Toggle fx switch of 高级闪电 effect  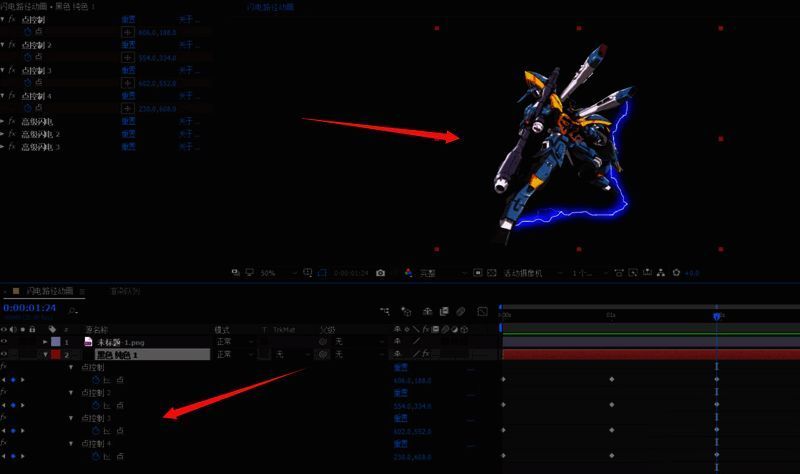click(12, 121)
